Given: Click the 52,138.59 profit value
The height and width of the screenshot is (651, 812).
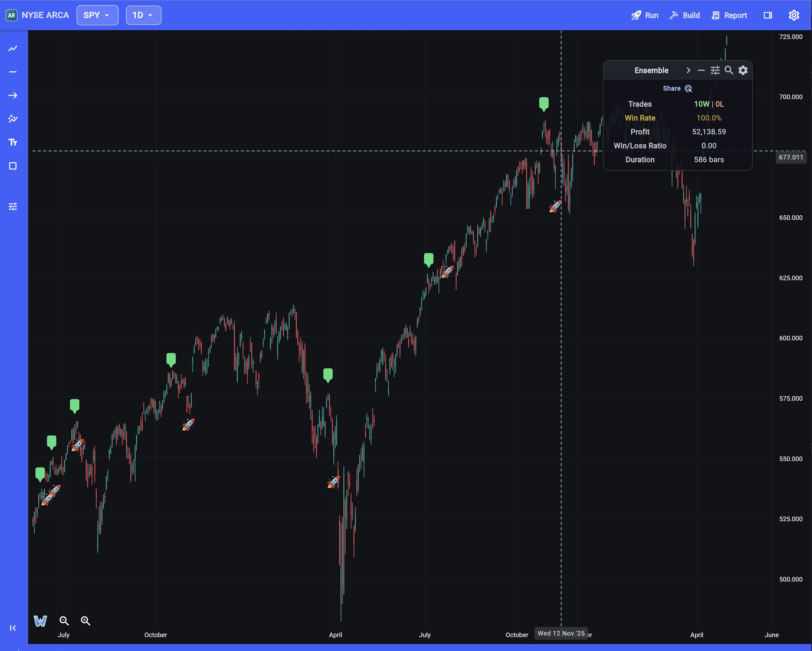Looking at the screenshot, I should (709, 132).
